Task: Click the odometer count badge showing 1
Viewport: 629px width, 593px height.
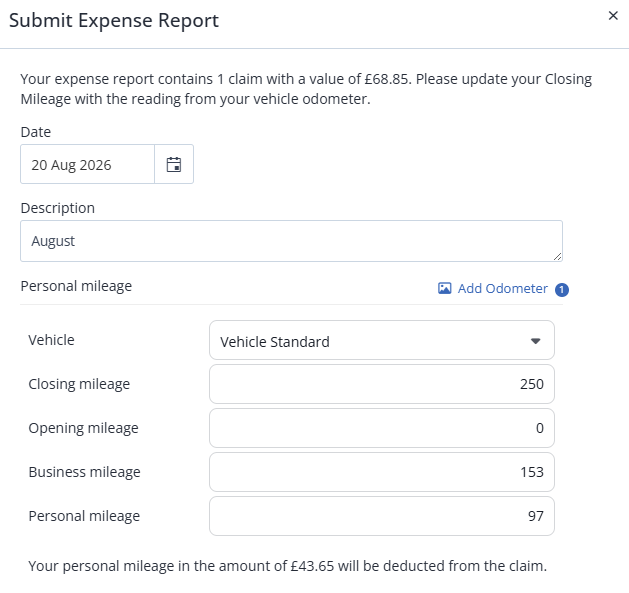Action: coord(562,289)
